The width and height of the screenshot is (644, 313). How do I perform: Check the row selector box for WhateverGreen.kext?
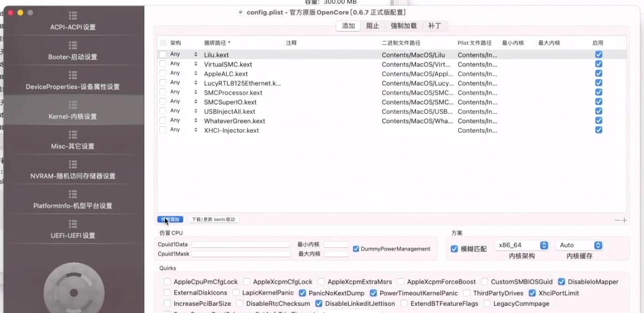(163, 121)
